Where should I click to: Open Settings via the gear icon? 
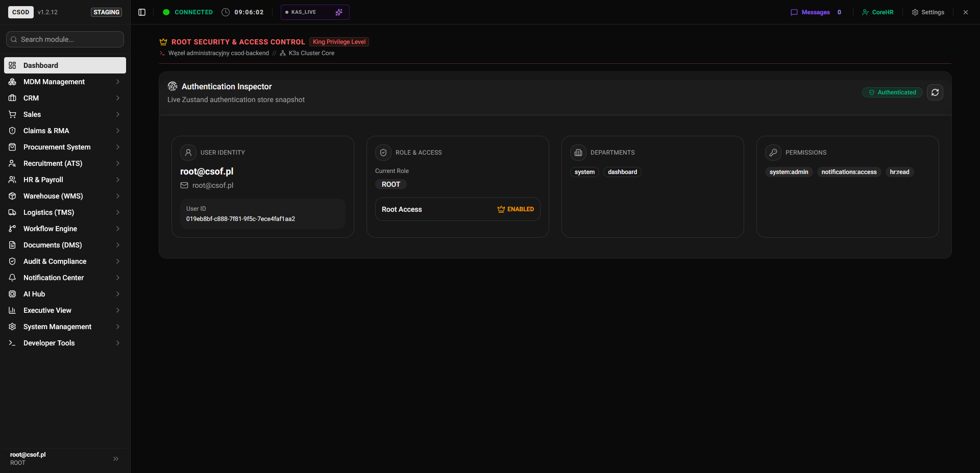click(x=915, y=12)
